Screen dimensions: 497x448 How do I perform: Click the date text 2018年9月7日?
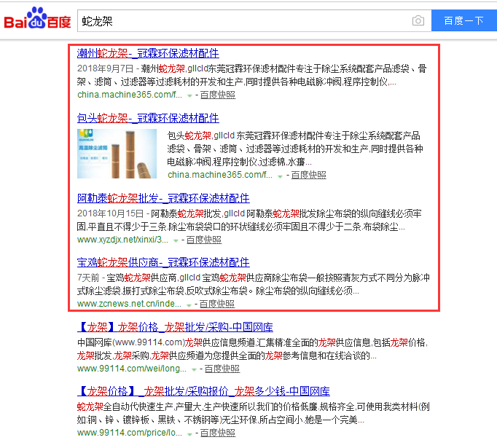coord(105,68)
